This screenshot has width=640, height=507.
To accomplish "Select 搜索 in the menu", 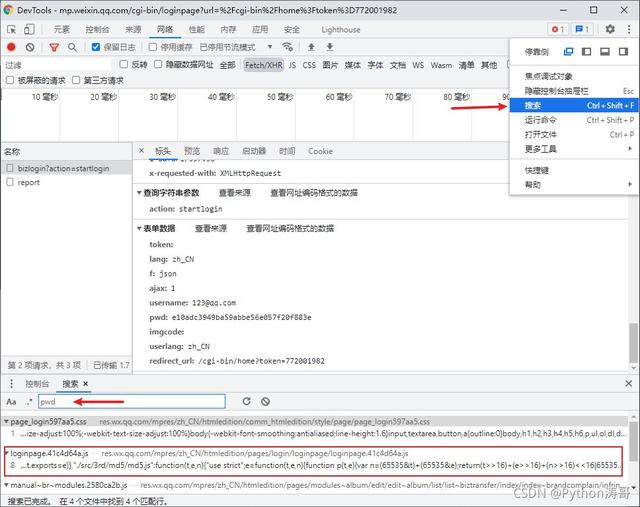I will pos(573,105).
